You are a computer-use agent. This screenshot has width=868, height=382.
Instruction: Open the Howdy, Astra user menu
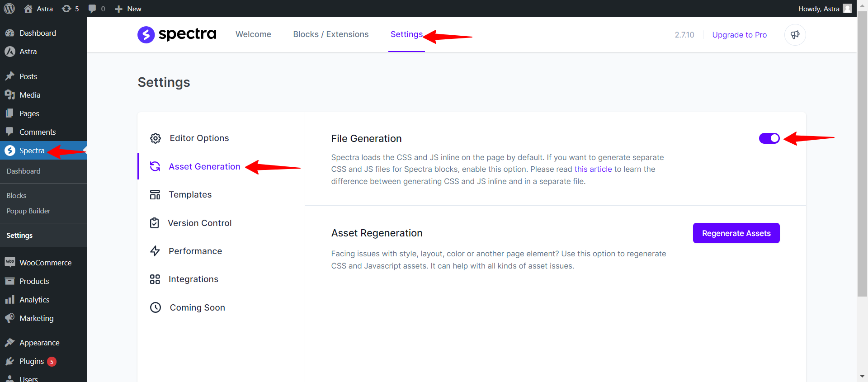point(824,9)
